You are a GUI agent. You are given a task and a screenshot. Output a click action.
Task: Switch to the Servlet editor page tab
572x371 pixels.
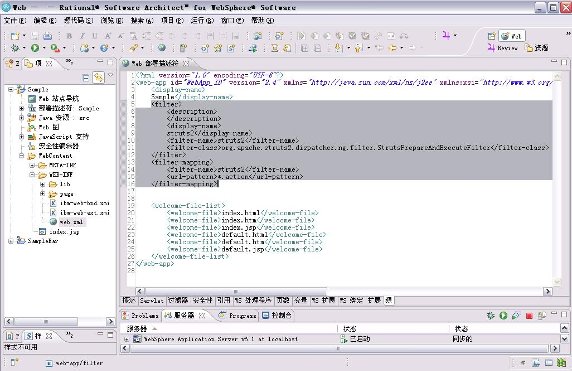pos(151,300)
